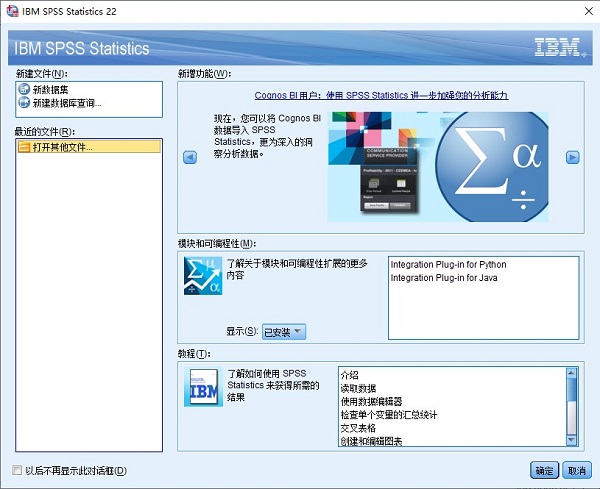Click the 新数据集 new dataset icon
The height and width of the screenshot is (489, 600).
24,90
